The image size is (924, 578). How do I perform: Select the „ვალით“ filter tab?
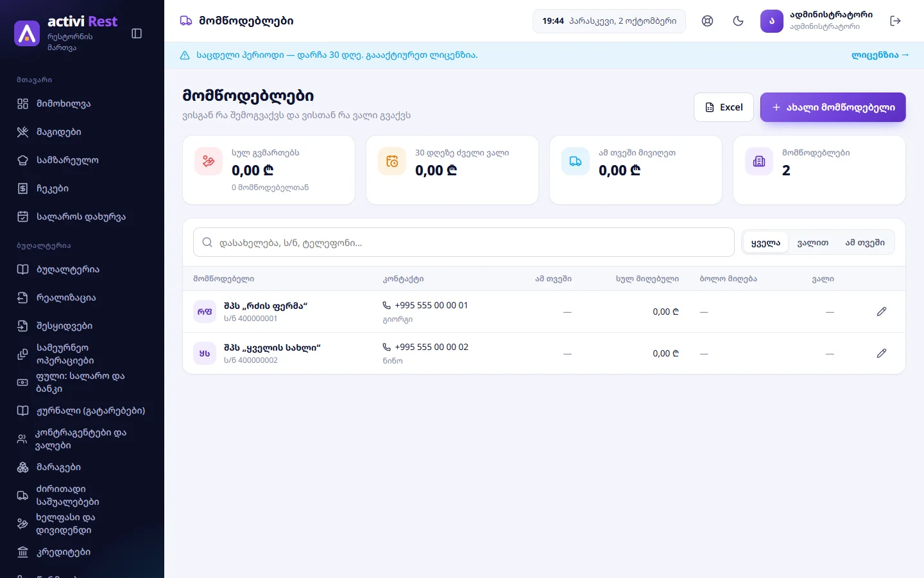coord(813,243)
